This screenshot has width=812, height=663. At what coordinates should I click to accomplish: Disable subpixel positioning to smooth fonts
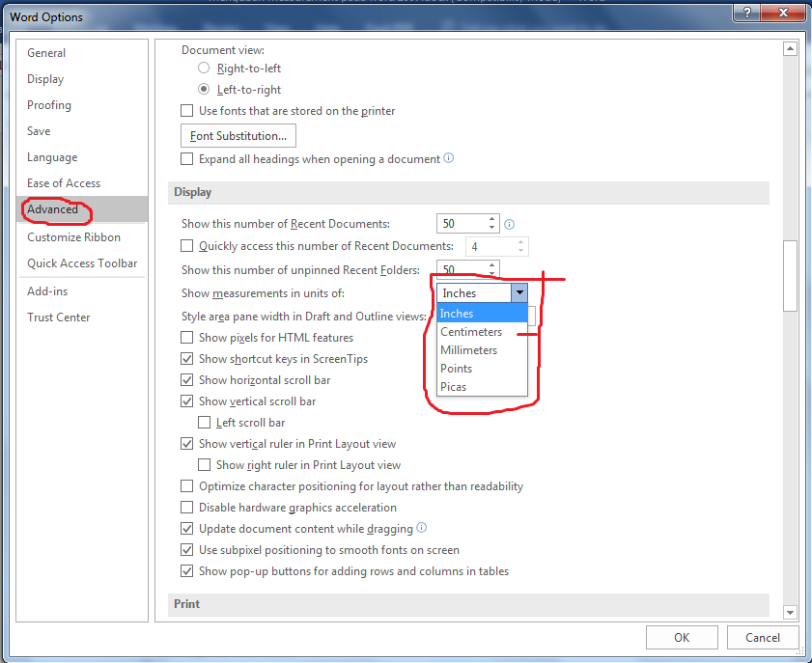pyautogui.click(x=186, y=549)
